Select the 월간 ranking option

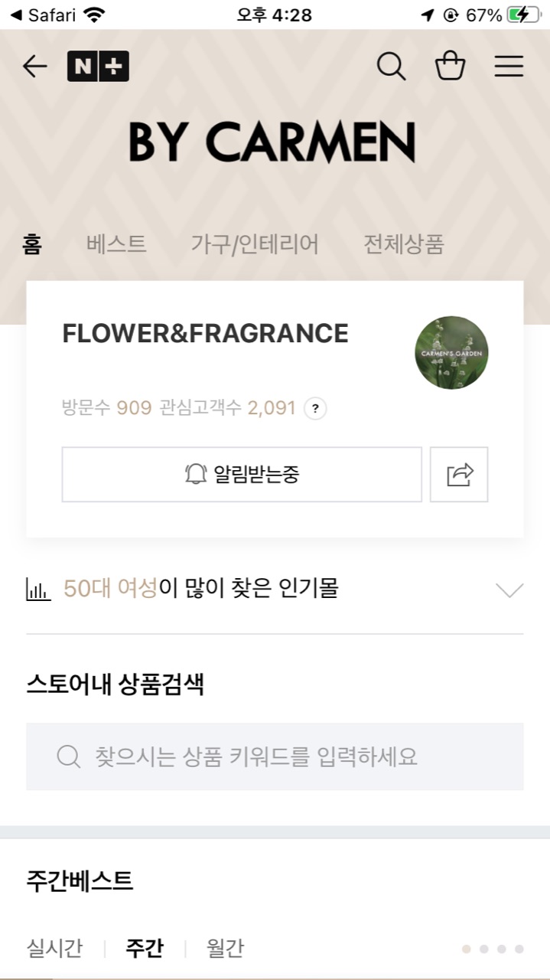225,949
